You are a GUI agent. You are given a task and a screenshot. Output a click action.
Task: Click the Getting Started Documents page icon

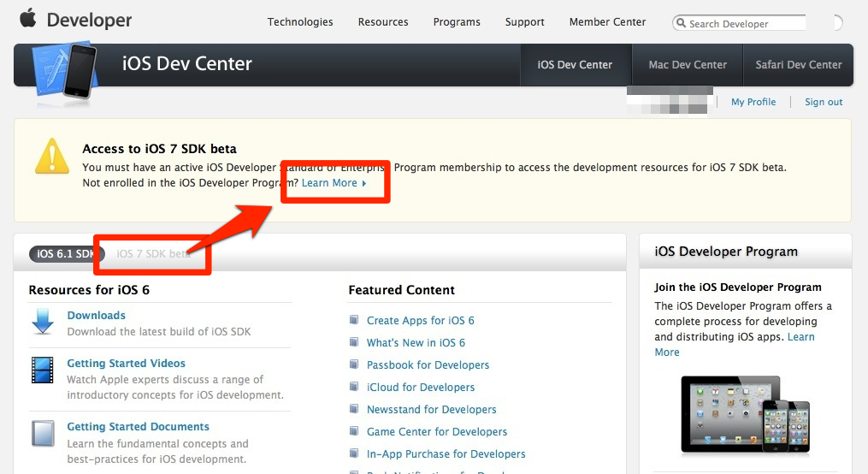pyautogui.click(x=43, y=434)
